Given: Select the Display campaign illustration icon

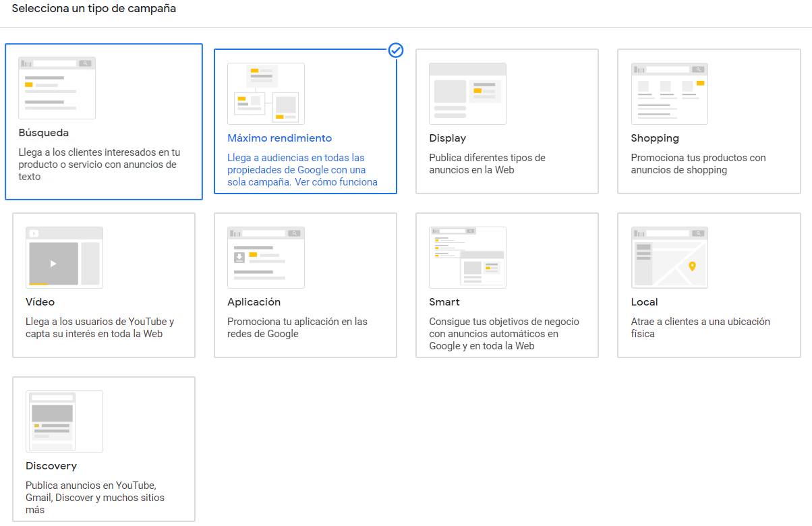Looking at the screenshot, I should [x=467, y=93].
